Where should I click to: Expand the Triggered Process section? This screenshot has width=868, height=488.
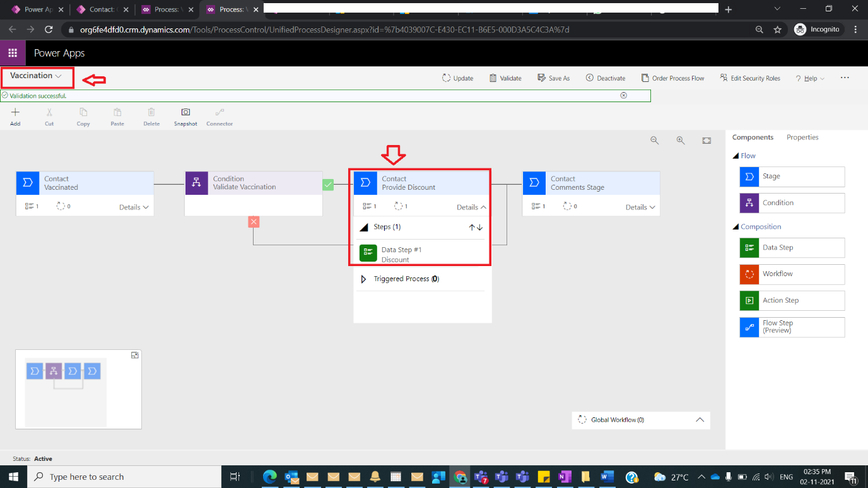[363, 278]
